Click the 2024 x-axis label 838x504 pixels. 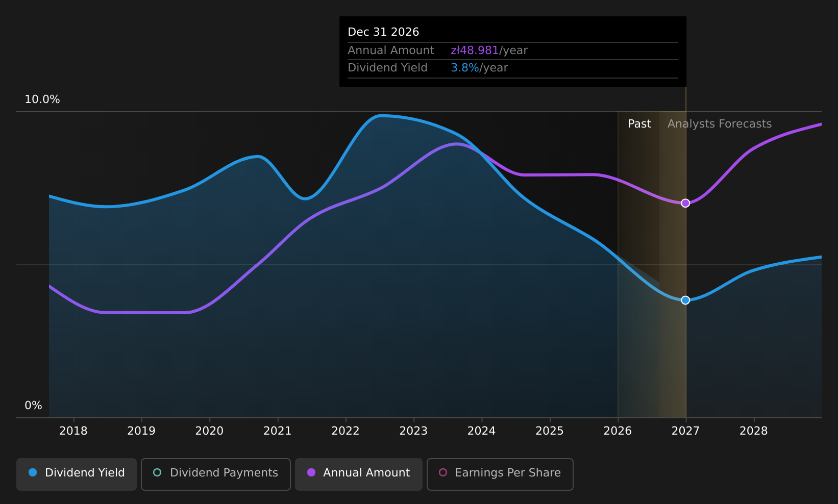[x=482, y=431]
